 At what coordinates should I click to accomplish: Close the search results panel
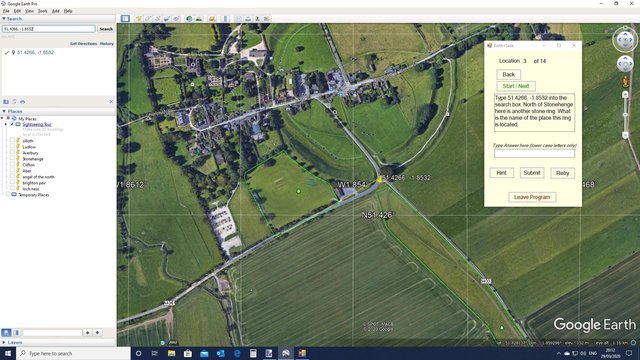click(111, 102)
